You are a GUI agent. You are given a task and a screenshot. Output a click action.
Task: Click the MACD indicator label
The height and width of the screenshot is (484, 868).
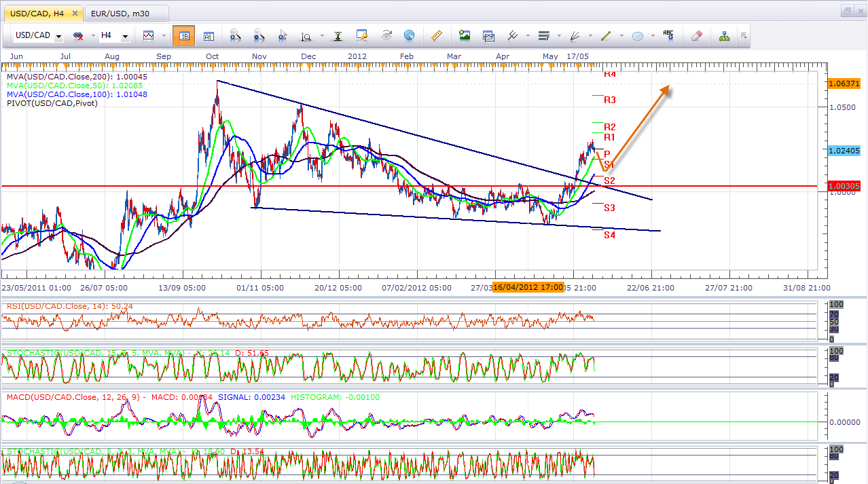[193, 397]
